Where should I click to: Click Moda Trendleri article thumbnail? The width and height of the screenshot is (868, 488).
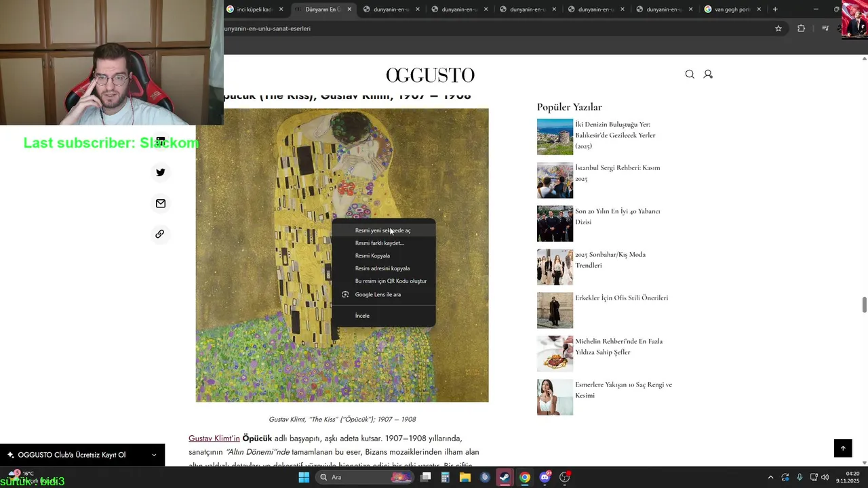pyautogui.click(x=555, y=267)
